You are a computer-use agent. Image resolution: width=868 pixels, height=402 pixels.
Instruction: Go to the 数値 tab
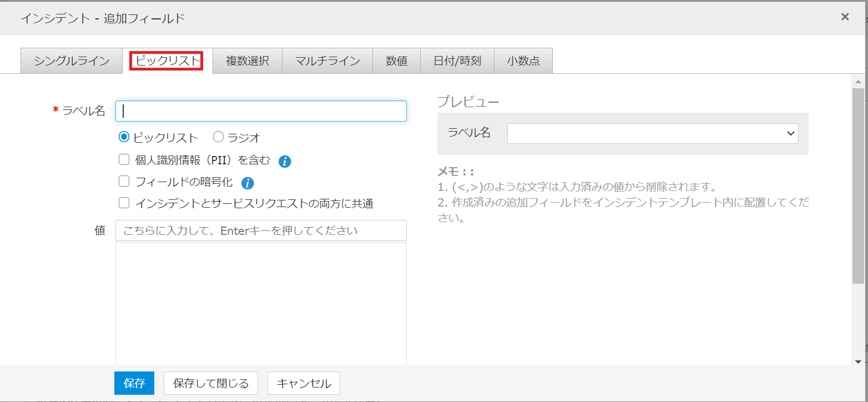(x=397, y=61)
